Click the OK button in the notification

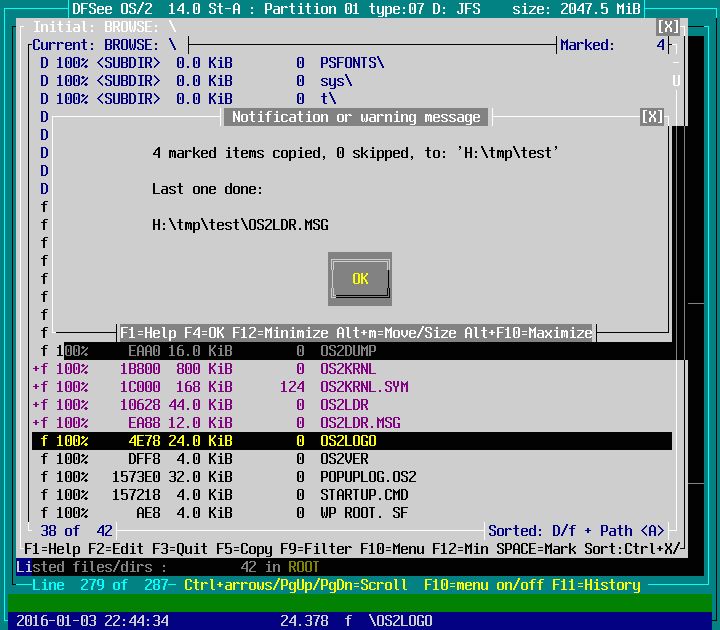pyautogui.click(x=360, y=279)
